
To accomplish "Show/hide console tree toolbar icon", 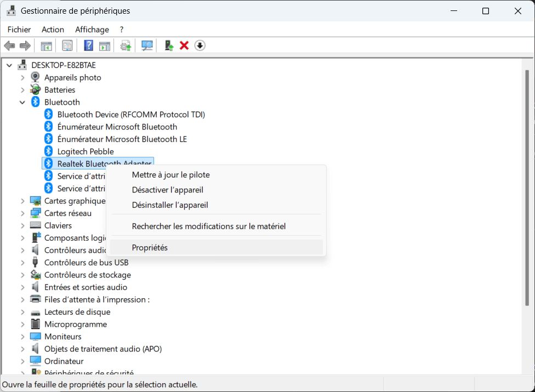I will [x=47, y=46].
